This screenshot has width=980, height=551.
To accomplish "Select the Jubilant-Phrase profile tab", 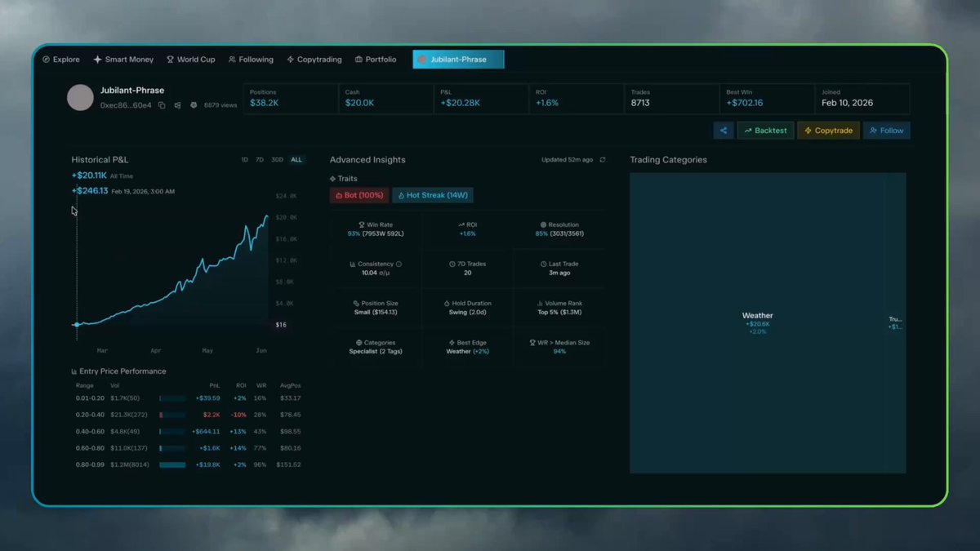I will [458, 60].
